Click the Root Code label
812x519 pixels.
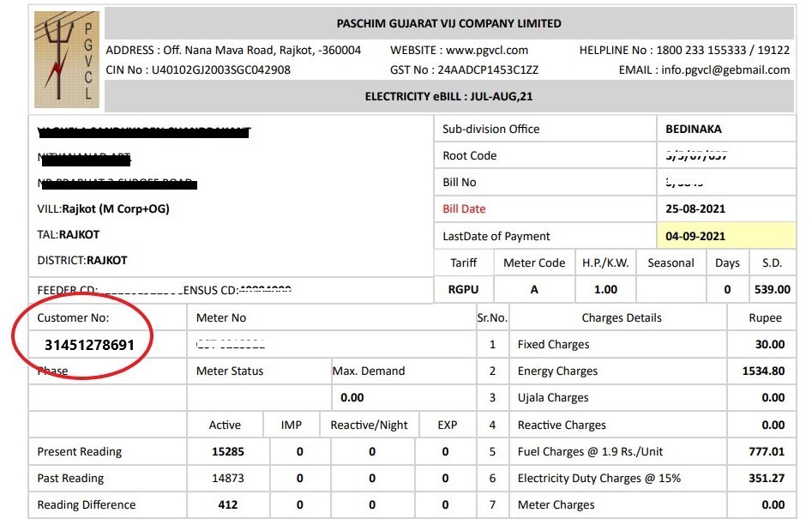[x=469, y=155]
